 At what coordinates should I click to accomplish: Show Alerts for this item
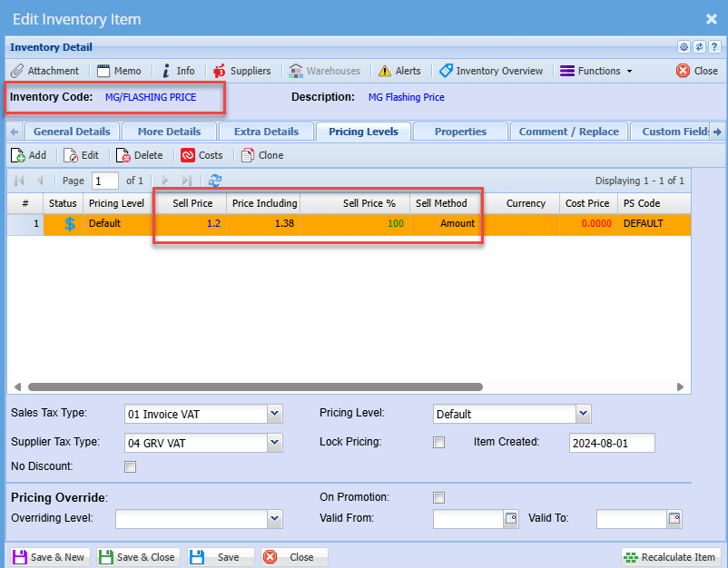coord(399,71)
